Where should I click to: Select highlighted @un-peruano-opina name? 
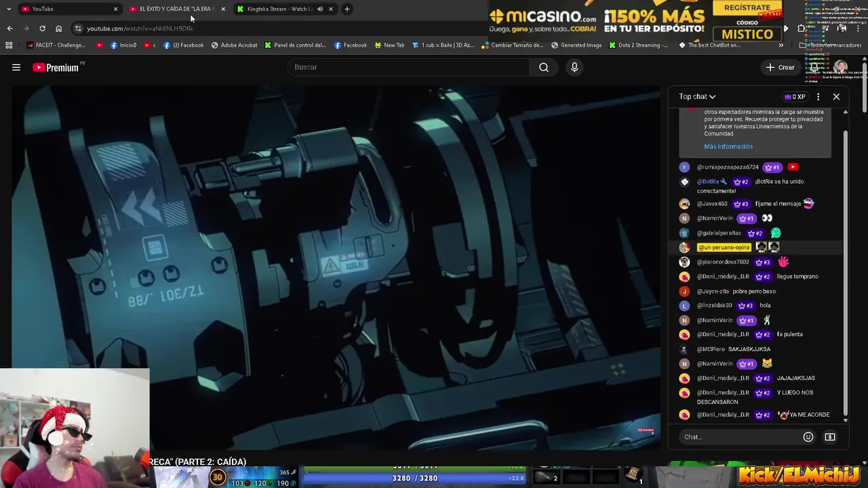[724, 247]
